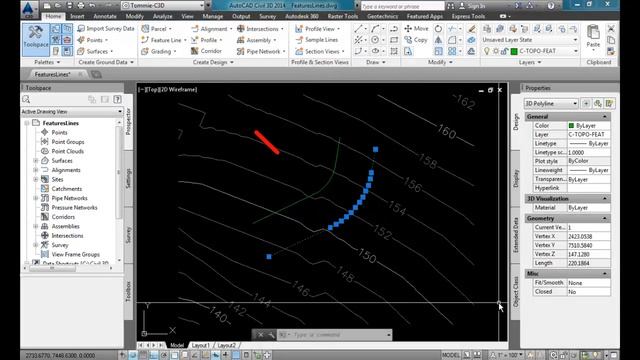640x360 pixels.
Task: Expand the Surfaces tree node
Action: (36, 161)
